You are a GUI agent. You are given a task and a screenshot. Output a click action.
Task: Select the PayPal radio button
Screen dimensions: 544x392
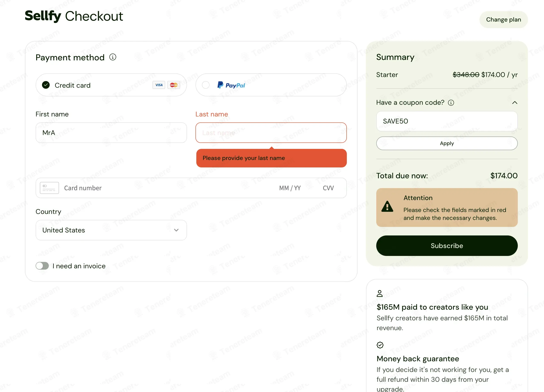tap(206, 85)
